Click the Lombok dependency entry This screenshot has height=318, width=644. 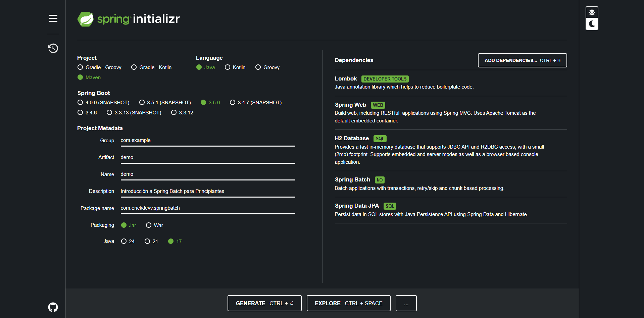(451, 83)
